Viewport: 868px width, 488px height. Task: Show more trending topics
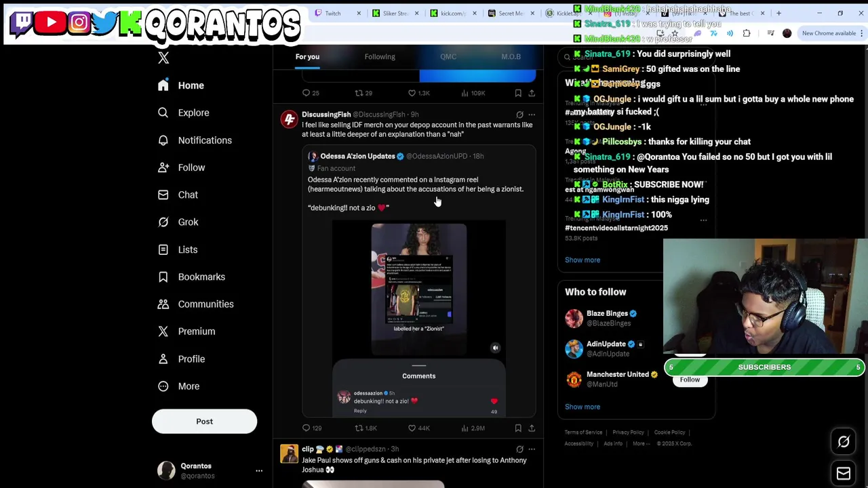[x=583, y=260]
